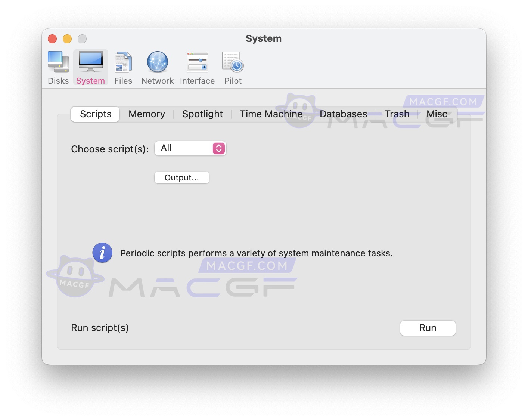Switch to the Memory tab

(x=146, y=114)
